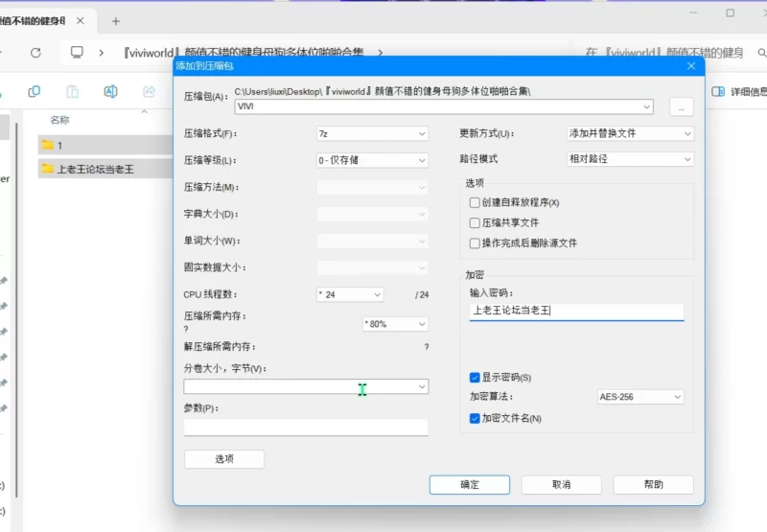Open the 压缩方法 dropdown

pyautogui.click(x=372, y=187)
